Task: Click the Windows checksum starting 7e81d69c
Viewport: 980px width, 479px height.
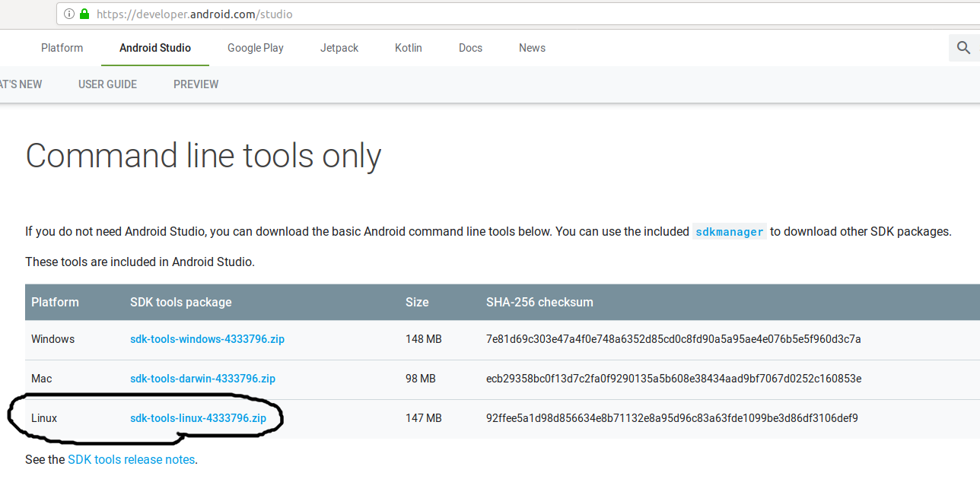Action: point(673,339)
